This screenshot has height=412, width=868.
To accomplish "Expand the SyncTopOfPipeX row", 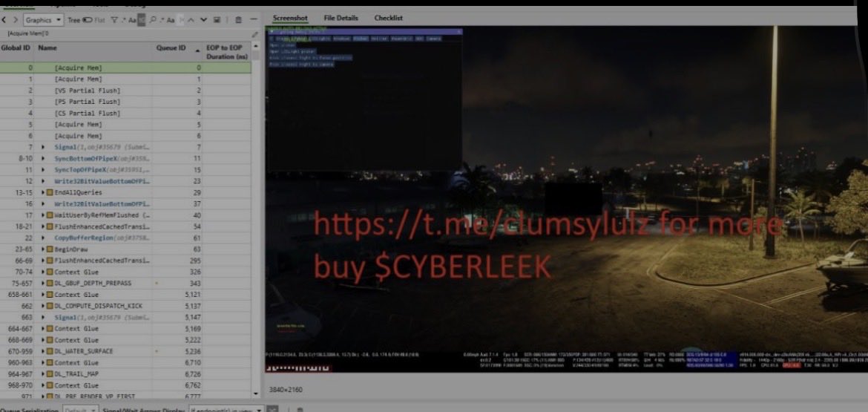I will [x=44, y=170].
